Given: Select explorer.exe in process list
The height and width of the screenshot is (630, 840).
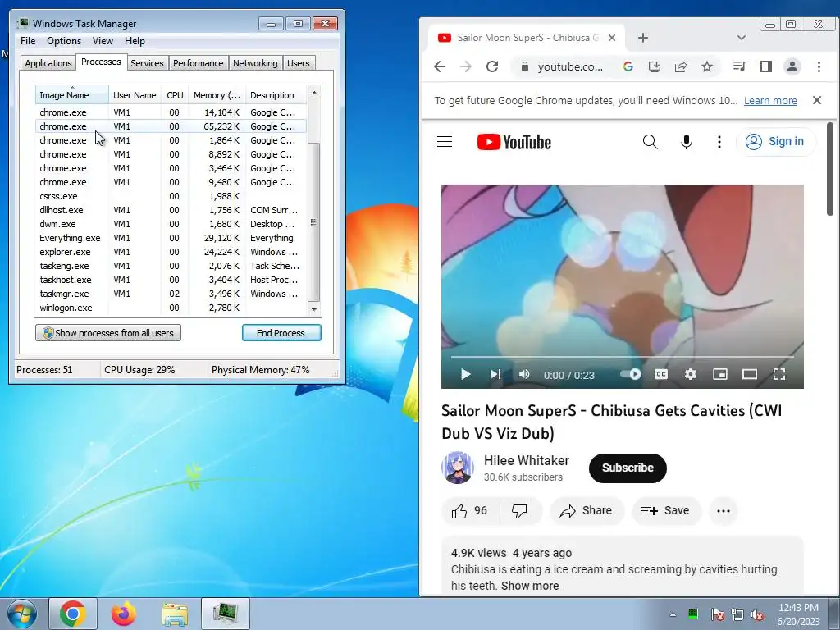Looking at the screenshot, I should [171, 252].
